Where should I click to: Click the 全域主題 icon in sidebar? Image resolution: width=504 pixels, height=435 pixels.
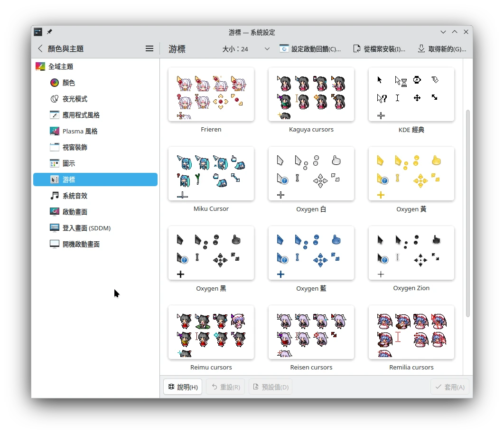coord(40,66)
